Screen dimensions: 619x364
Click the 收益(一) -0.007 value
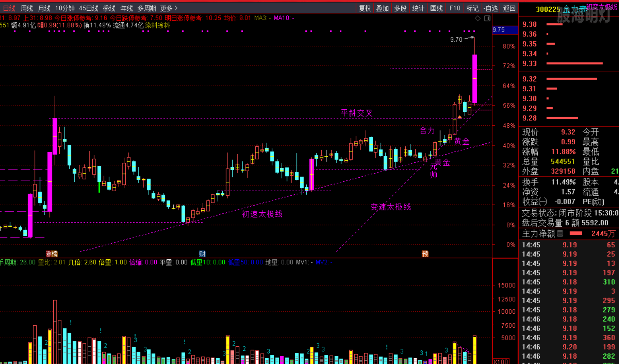(x=565, y=202)
